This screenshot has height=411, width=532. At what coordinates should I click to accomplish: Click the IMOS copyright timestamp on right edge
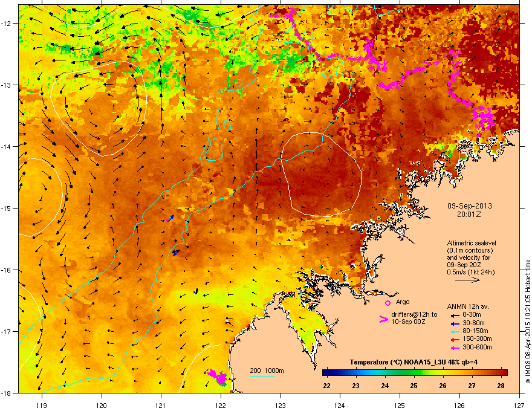point(528,322)
